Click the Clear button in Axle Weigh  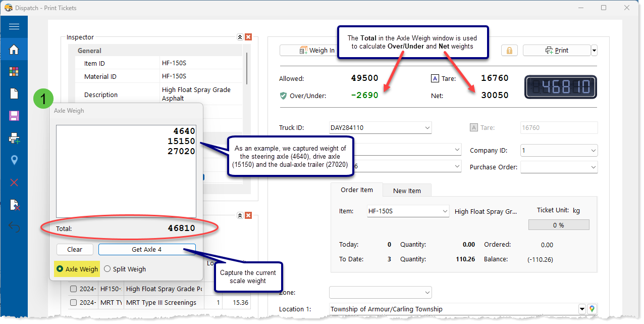click(75, 250)
